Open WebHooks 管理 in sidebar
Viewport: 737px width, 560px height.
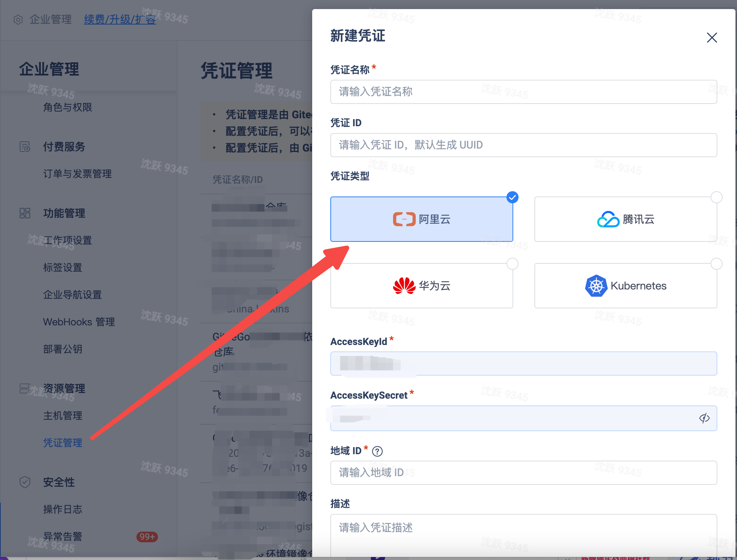[x=79, y=322]
